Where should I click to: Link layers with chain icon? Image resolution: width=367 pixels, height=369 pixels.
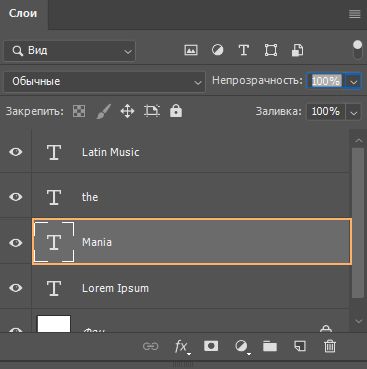click(150, 346)
